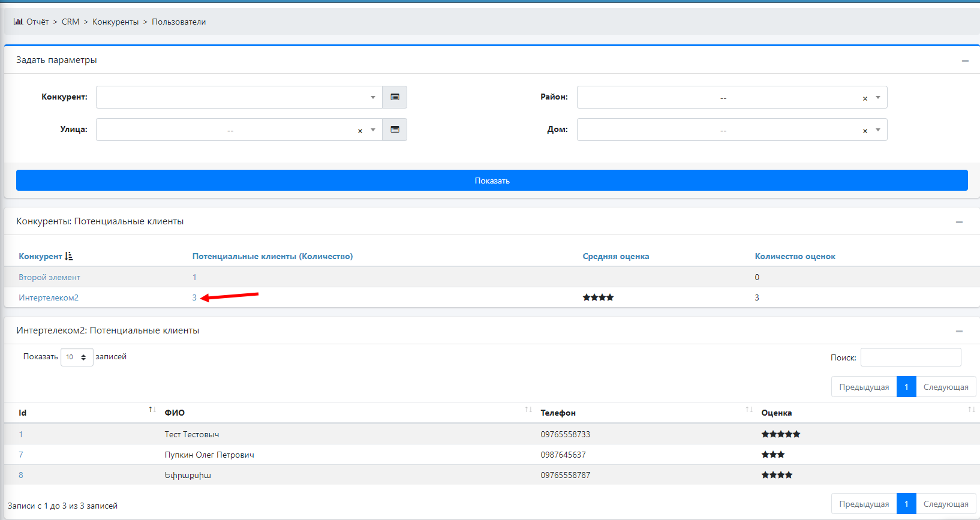Screen dimensions: 980x520
Task: Collapse Конкуренты: Потенциальные клиенты panel
Action: [959, 222]
